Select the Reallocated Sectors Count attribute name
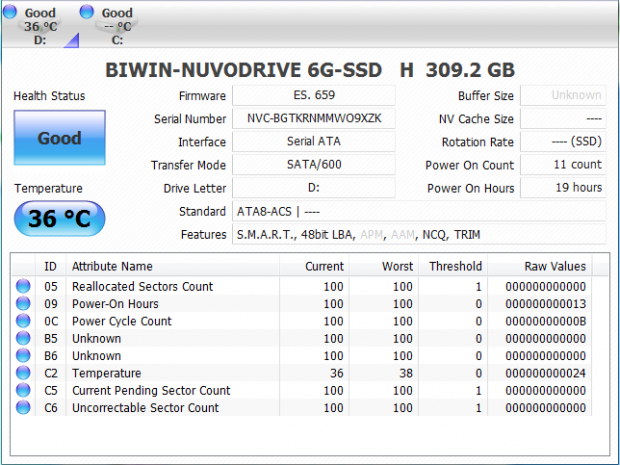This screenshot has width=620, height=465. coord(142,286)
